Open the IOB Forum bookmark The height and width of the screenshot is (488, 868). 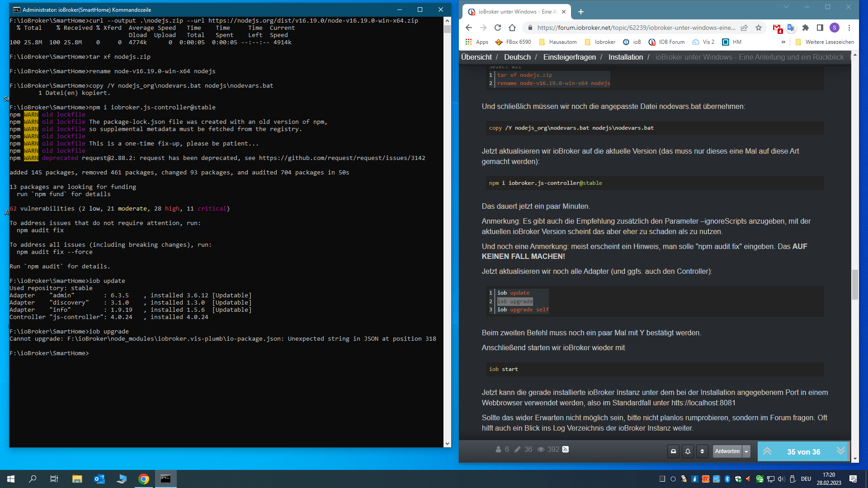pos(667,42)
